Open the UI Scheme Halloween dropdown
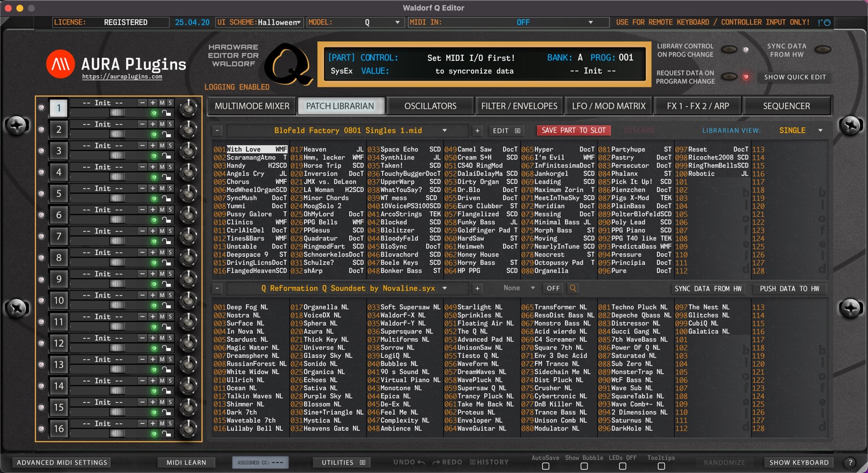 pyautogui.click(x=259, y=23)
